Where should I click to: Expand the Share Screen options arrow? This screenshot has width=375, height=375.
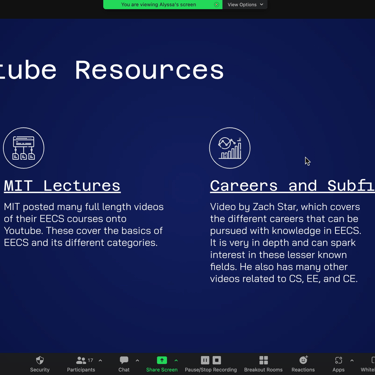coord(176,360)
